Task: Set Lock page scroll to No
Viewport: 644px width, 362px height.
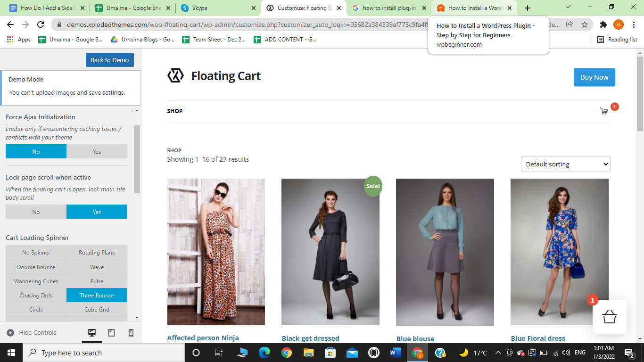Action: [x=36, y=212]
